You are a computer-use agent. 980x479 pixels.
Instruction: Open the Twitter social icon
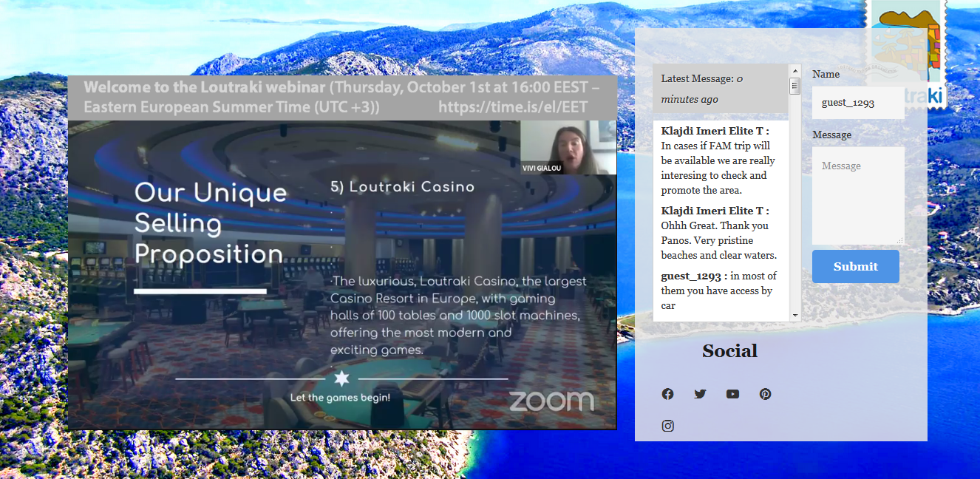click(700, 394)
